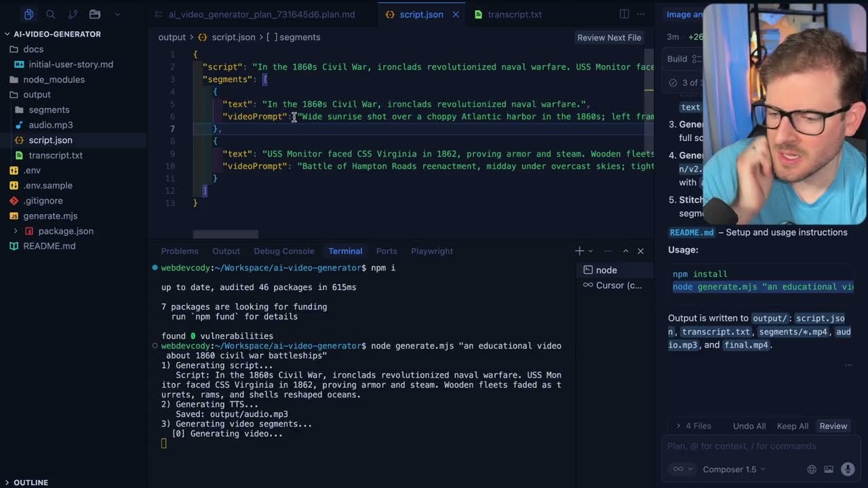Focus the chat prompt input field
The width and height of the screenshot is (868, 488).
(x=759, y=446)
